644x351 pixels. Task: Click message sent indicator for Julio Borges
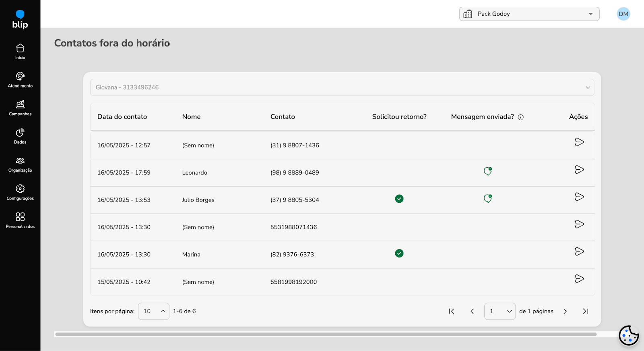[488, 199]
